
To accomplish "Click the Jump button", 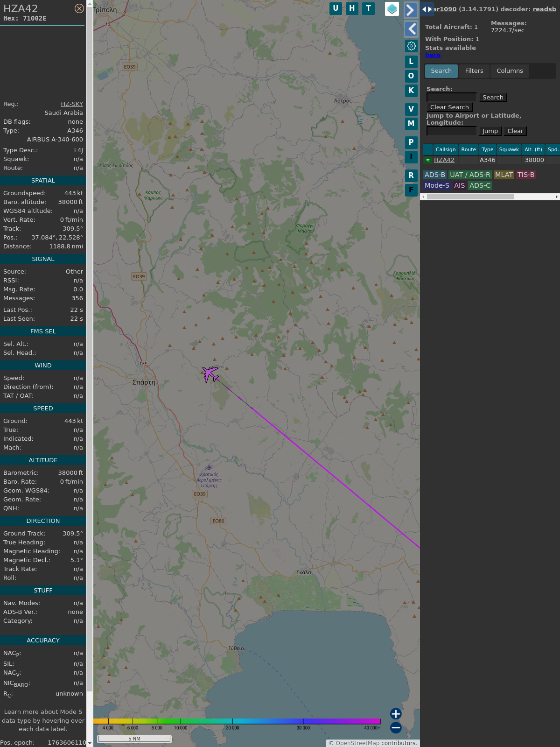I will pyautogui.click(x=490, y=131).
